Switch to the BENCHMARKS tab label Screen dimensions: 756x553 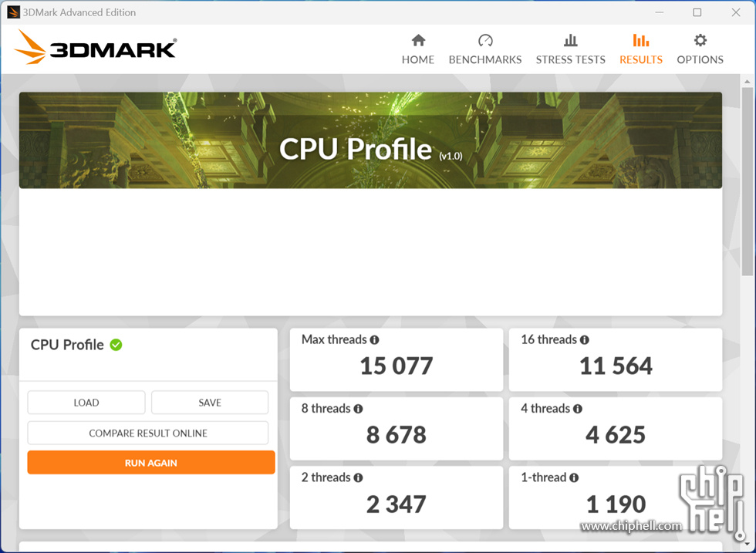coord(485,59)
